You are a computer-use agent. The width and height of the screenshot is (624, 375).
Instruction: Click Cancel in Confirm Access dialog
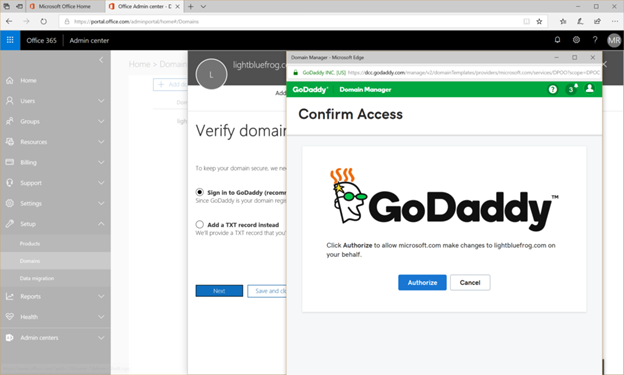pyautogui.click(x=470, y=282)
